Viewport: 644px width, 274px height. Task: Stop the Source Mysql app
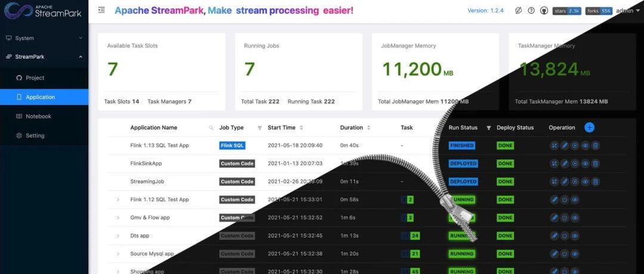point(565,254)
